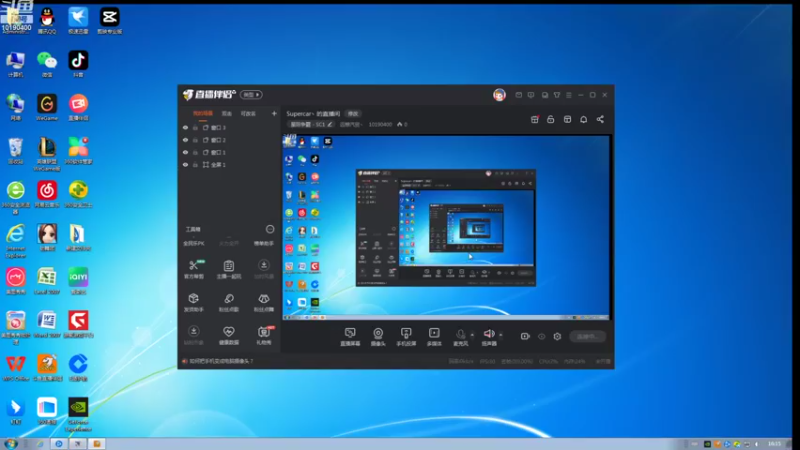Open the phone screen-cast source
The height and width of the screenshot is (450, 800).
click(406, 337)
